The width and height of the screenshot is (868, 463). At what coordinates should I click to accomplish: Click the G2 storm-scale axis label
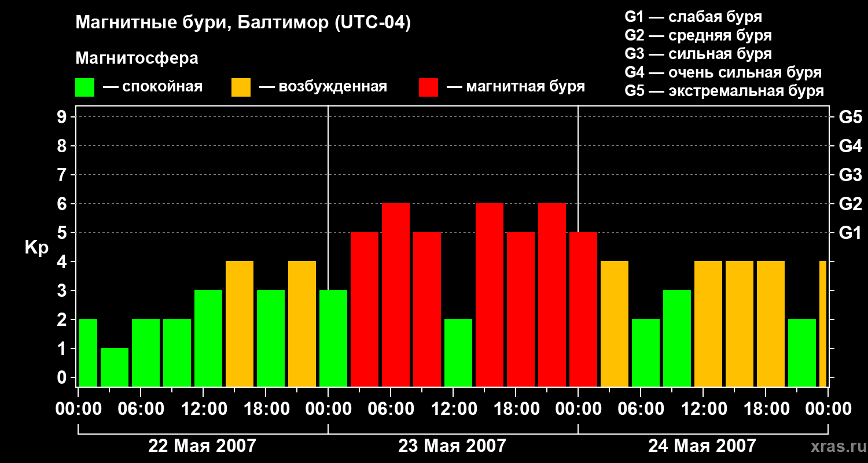pos(850,204)
